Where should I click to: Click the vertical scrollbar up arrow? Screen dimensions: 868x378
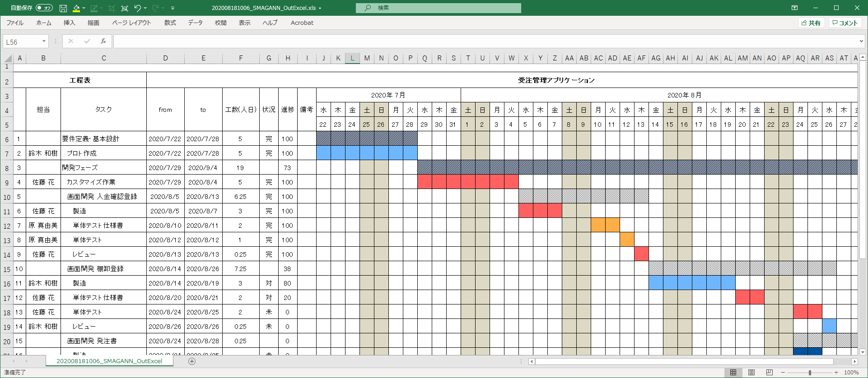[x=863, y=58]
